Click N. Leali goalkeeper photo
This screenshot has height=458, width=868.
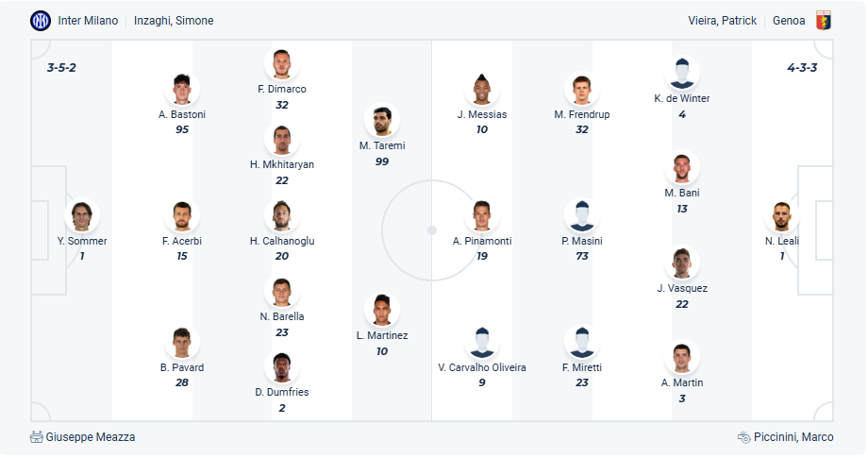(781, 216)
